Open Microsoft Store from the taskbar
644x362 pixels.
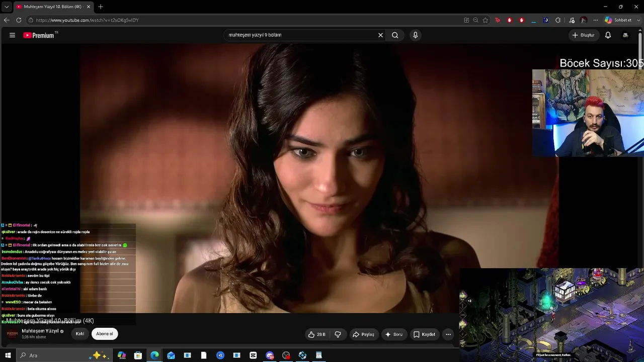[138, 355]
